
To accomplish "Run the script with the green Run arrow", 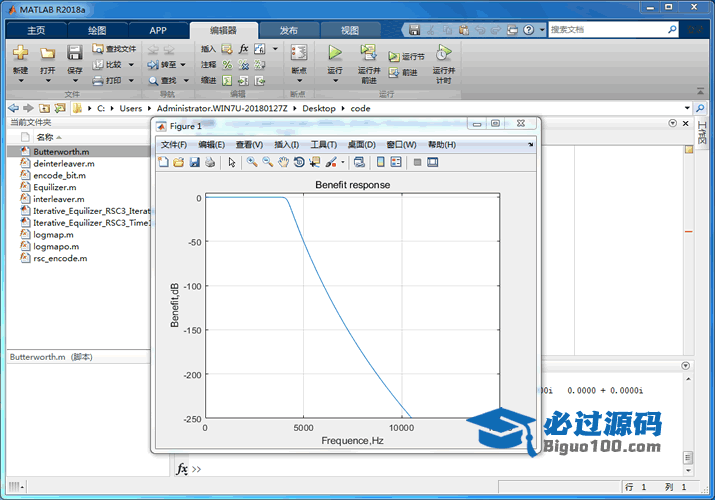I will click(335, 53).
